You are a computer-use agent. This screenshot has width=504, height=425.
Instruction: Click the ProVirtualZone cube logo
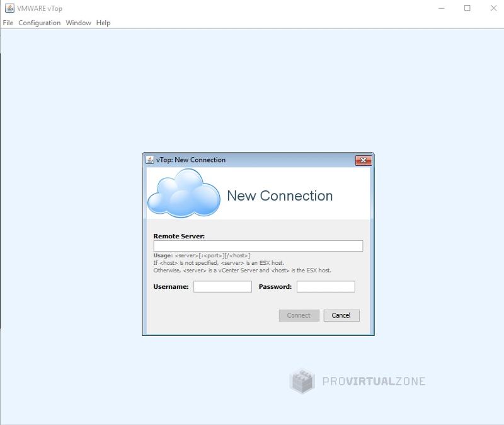(302, 381)
